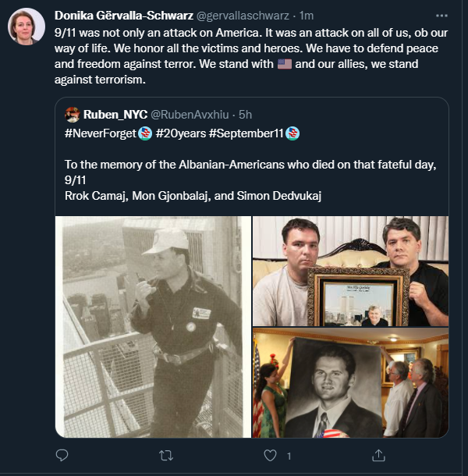The image size is (468, 476).
Task: Like the tweet with the heart icon
Action: (x=270, y=454)
